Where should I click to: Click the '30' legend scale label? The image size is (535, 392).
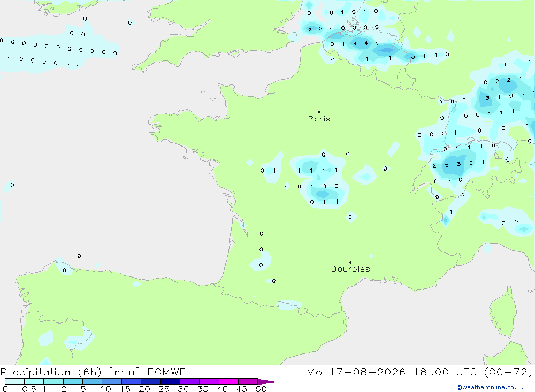[x=183, y=389]
